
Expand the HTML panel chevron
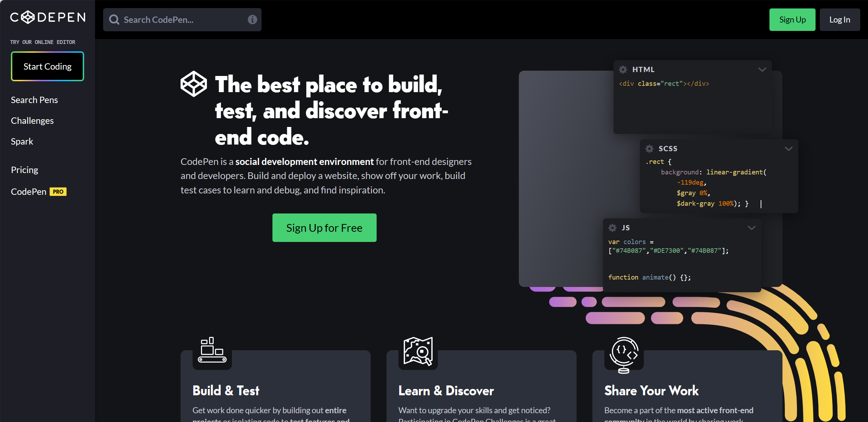click(x=762, y=70)
